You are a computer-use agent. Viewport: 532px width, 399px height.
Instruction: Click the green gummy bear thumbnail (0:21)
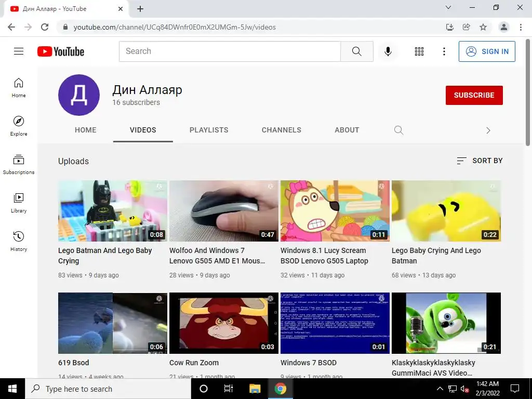(x=446, y=323)
